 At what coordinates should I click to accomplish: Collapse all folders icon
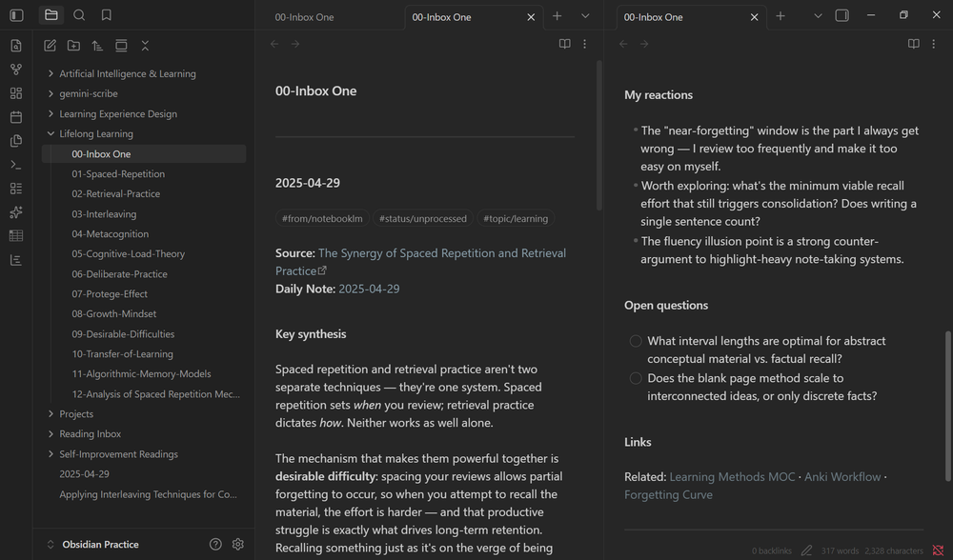click(x=145, y=46)
